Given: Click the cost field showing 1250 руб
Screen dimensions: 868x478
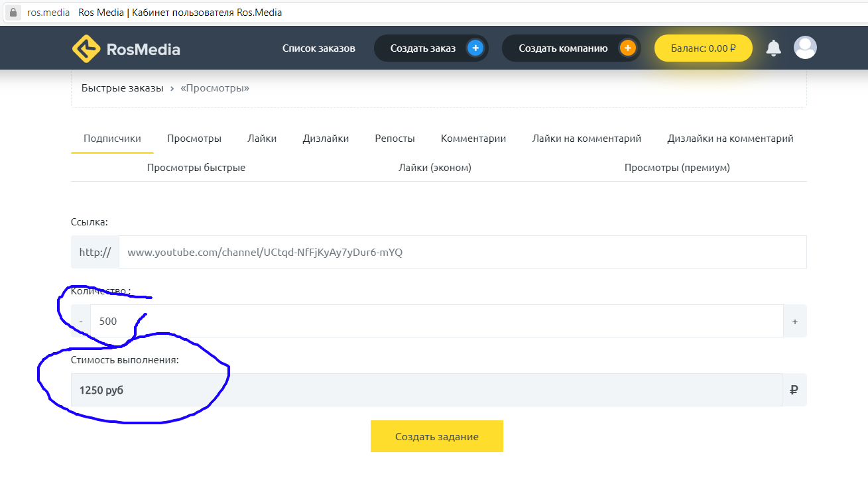Looking at the screenshot, I should click(426, 390).
